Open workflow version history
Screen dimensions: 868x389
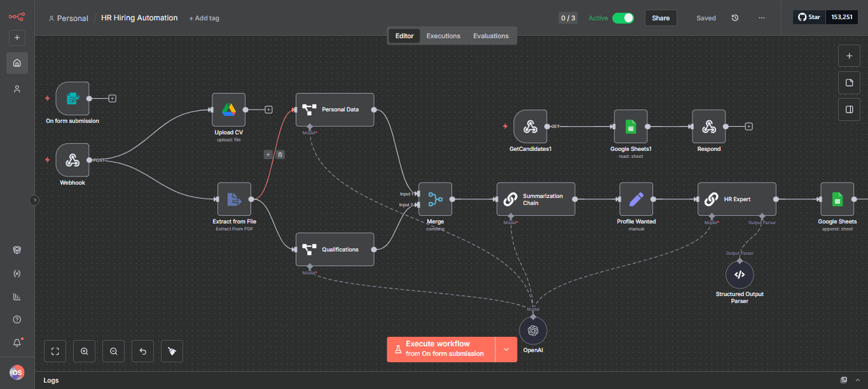click(735, 18)
